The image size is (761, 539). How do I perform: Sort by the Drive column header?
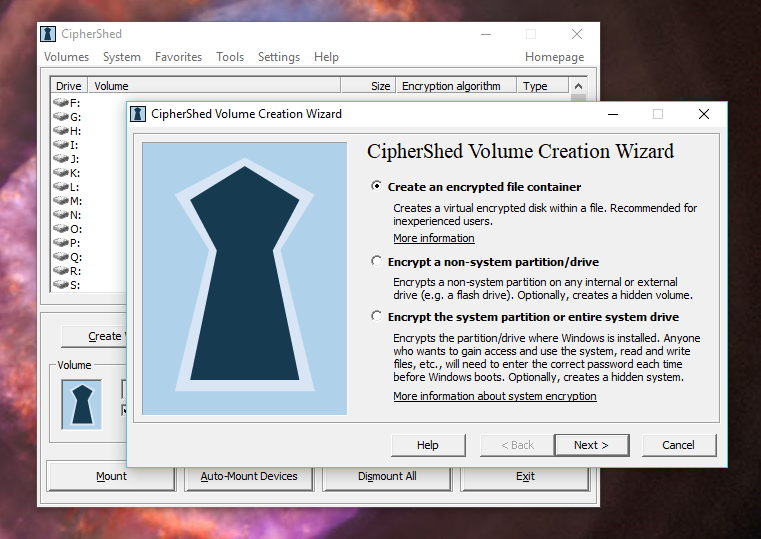69,86
